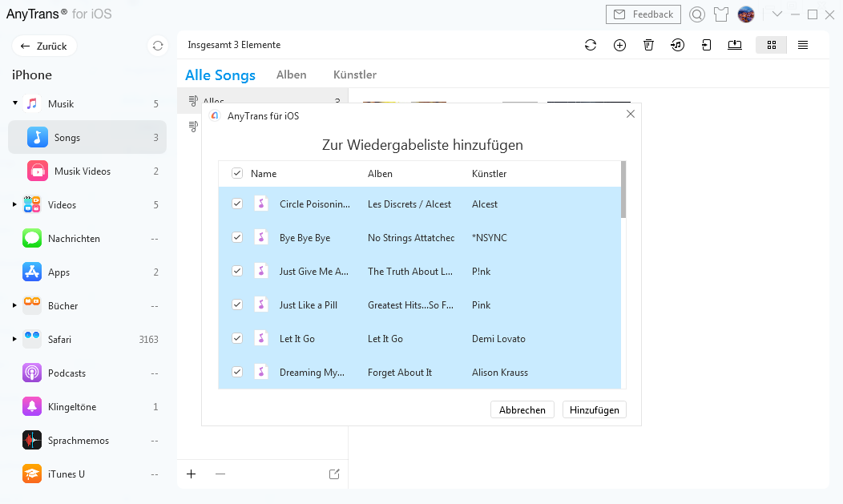Expand the Videos sidebar category
The height and width of the screenshot is (504, 843).
(14, 205)
